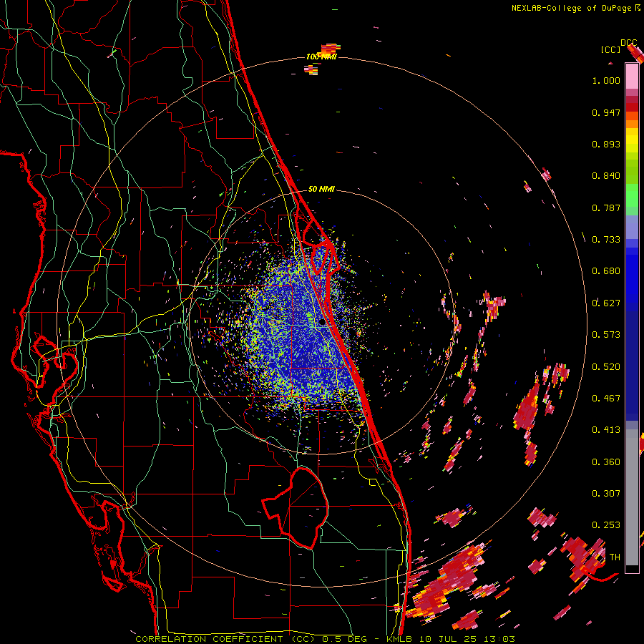This screenshot has height=644, width=644.
Task: Click the CORRELATION COEFFICIENT (CC) caption
Action: (225, 639)
